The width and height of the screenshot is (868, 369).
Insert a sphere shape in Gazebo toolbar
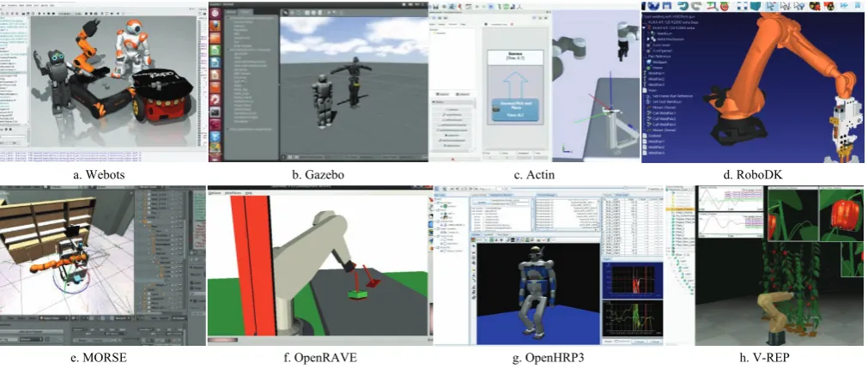(313, 13)
